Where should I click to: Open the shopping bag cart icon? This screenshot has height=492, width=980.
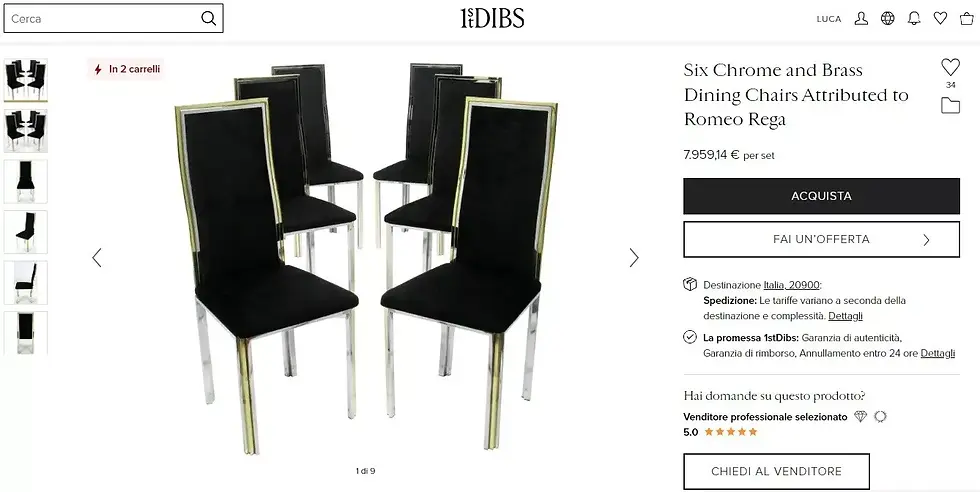tap(967, 19)
